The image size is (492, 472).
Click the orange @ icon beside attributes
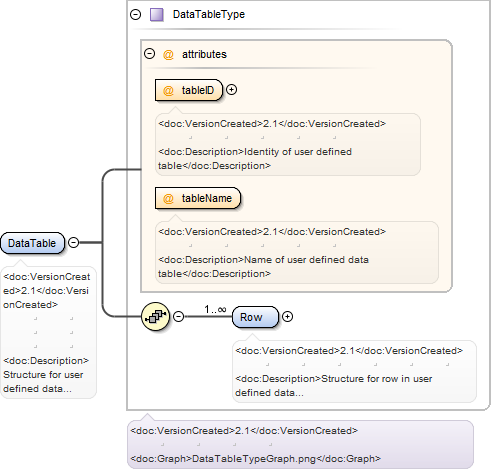click(168, 54)
